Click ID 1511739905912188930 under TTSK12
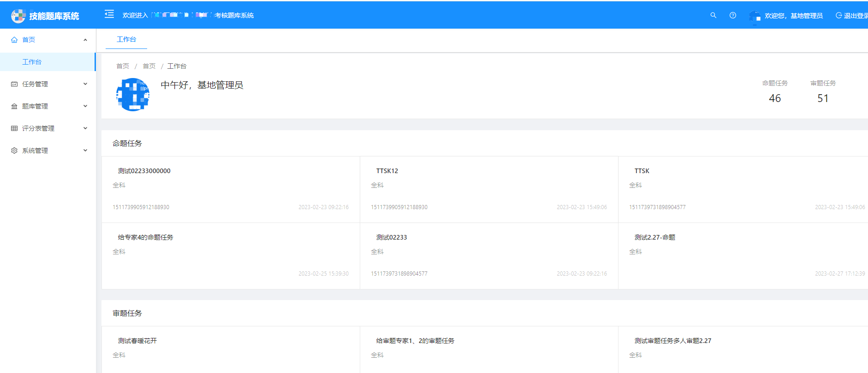 (x=399, y=207)
